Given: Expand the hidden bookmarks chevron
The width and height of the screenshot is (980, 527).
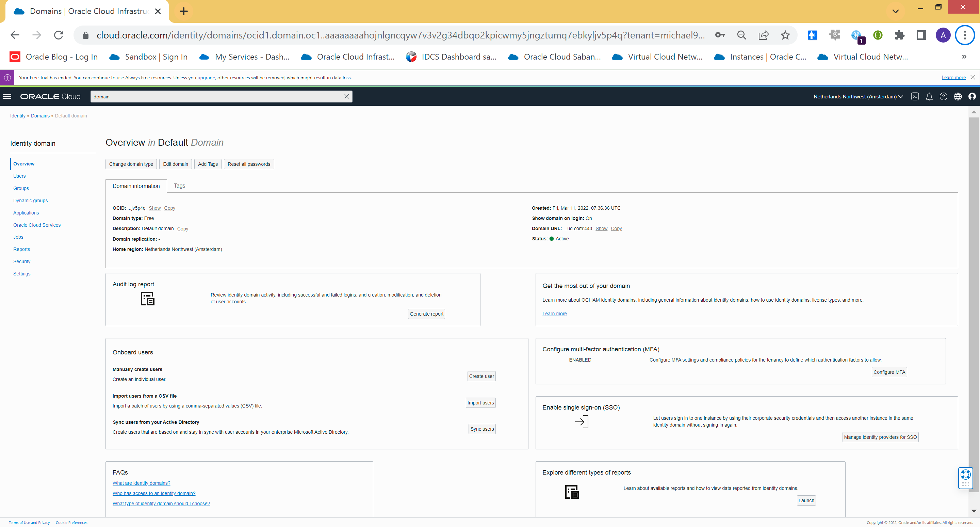Looking at the screenshot, I should point(964,57).
